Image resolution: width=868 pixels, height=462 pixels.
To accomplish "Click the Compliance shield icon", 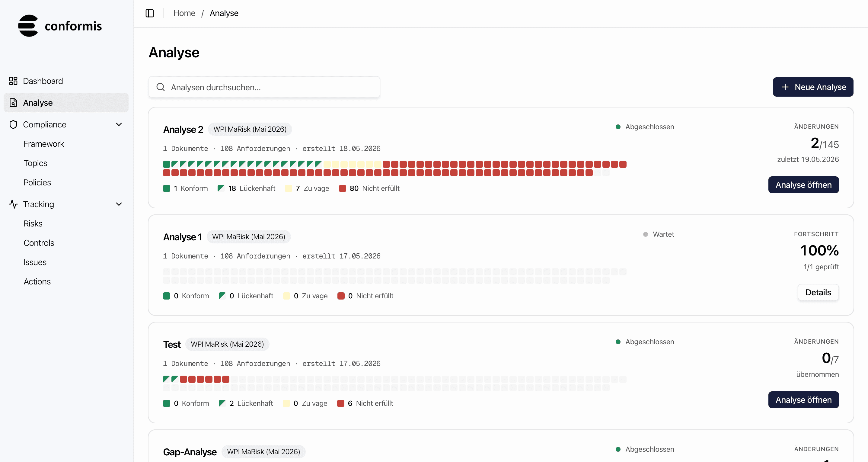I will click(x=13, y=124).
